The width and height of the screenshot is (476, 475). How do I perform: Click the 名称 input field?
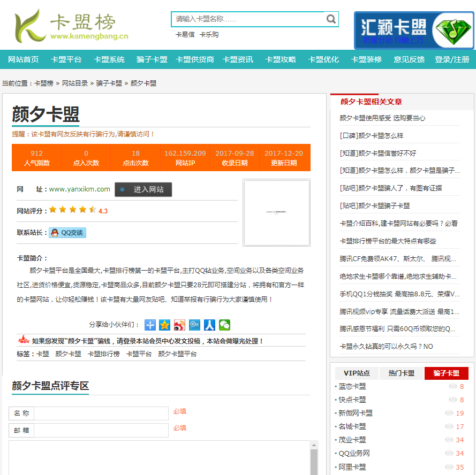click(x=101, y=413)
